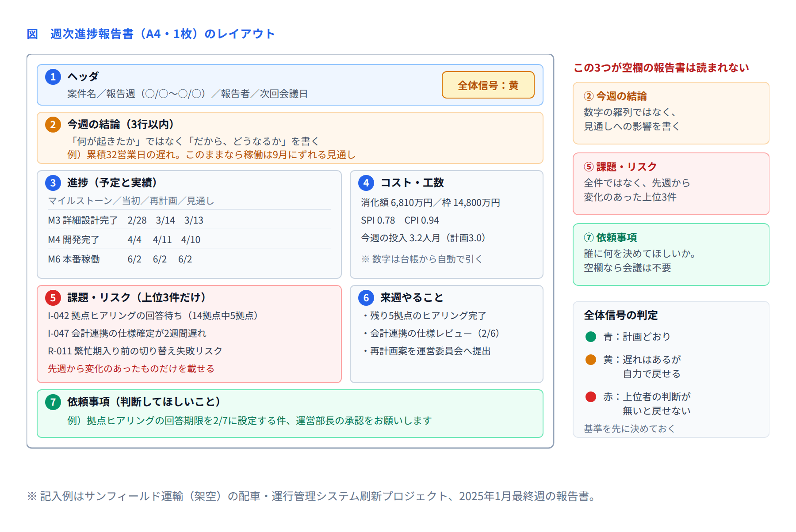Viewport: 796px width, 532px height.
Task: Click the column header マイルストーン／当初／再計画／見通し
Action: pyautogui.click(x=131, y=201)
